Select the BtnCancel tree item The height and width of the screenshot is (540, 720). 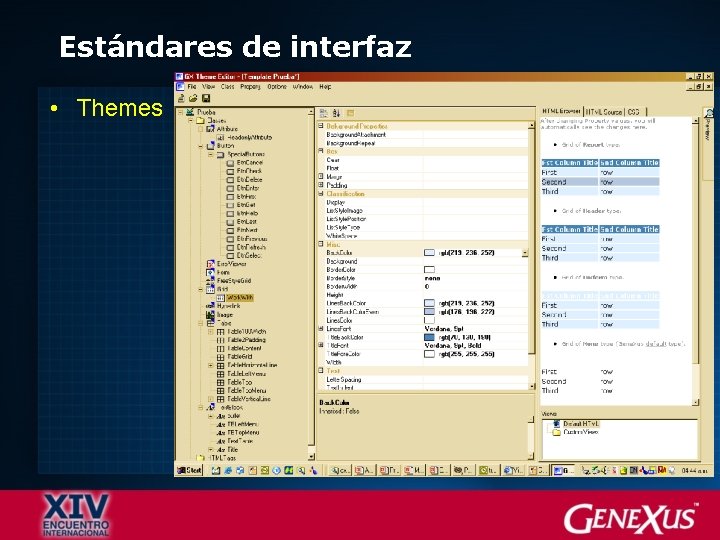(x=249, y=163)
